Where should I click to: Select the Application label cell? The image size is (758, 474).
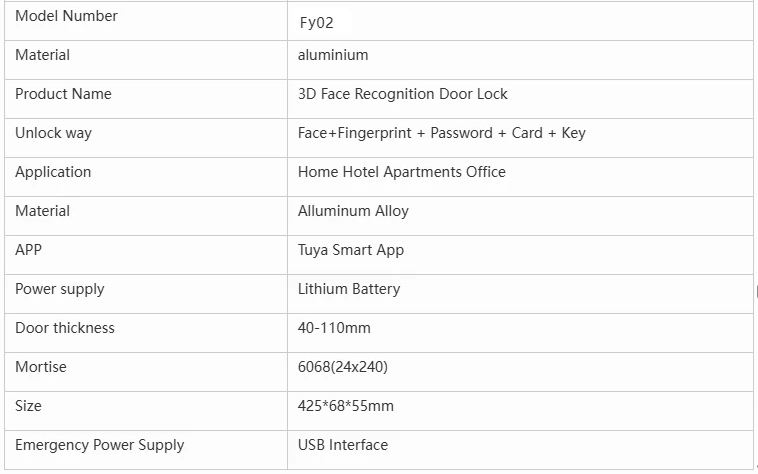pyautogui.click(x=53, y=172)
